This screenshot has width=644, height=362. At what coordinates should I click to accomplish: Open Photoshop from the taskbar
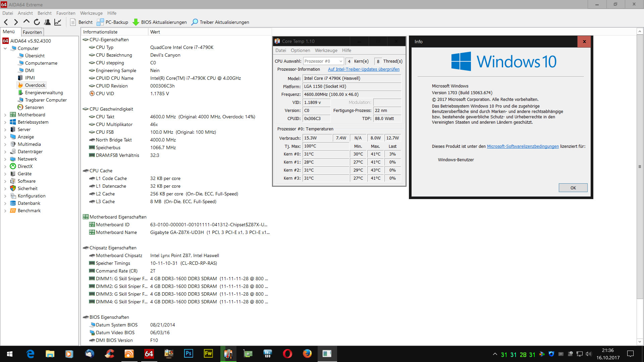pos(189,354)
